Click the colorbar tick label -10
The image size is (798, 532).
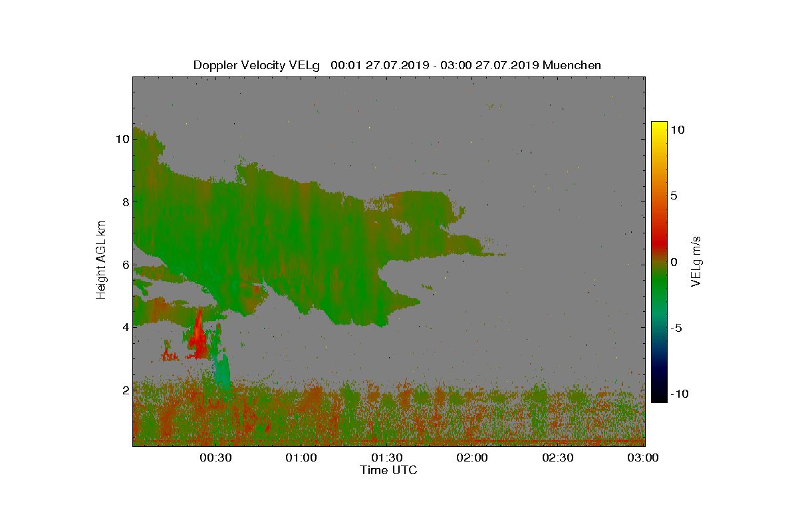pyautogui.click(x=680, y=394)
